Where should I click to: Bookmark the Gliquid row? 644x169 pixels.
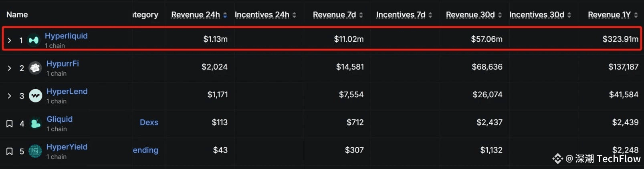[x=10, y=123]
